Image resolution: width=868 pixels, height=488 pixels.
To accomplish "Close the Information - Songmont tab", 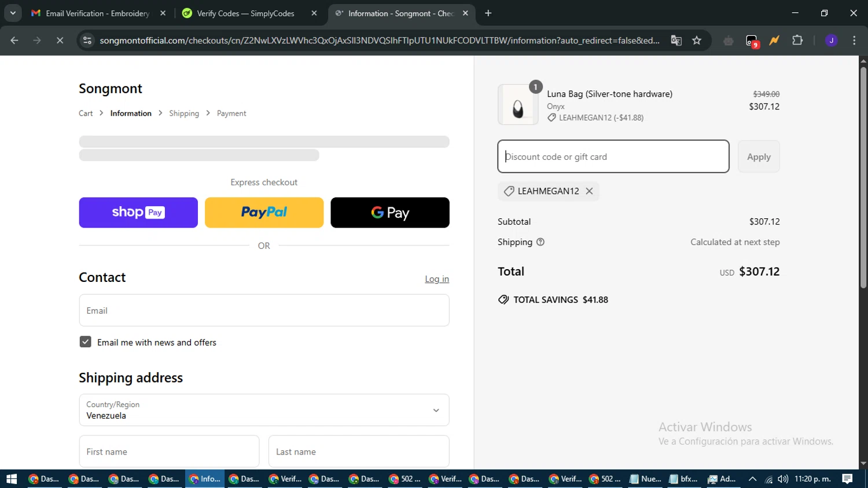I will (x=465, y=13).
